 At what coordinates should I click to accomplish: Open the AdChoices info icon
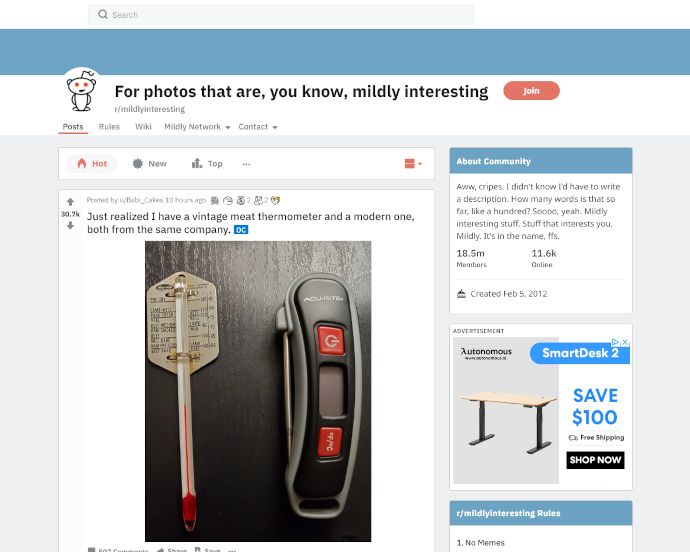(616, 342)
